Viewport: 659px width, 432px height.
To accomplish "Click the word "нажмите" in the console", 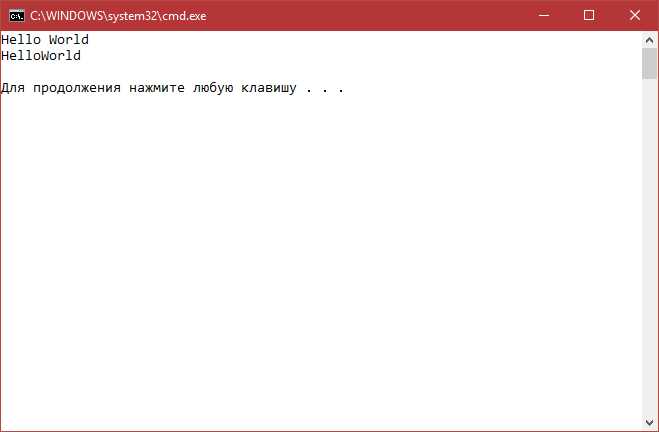I will [157, 88].
